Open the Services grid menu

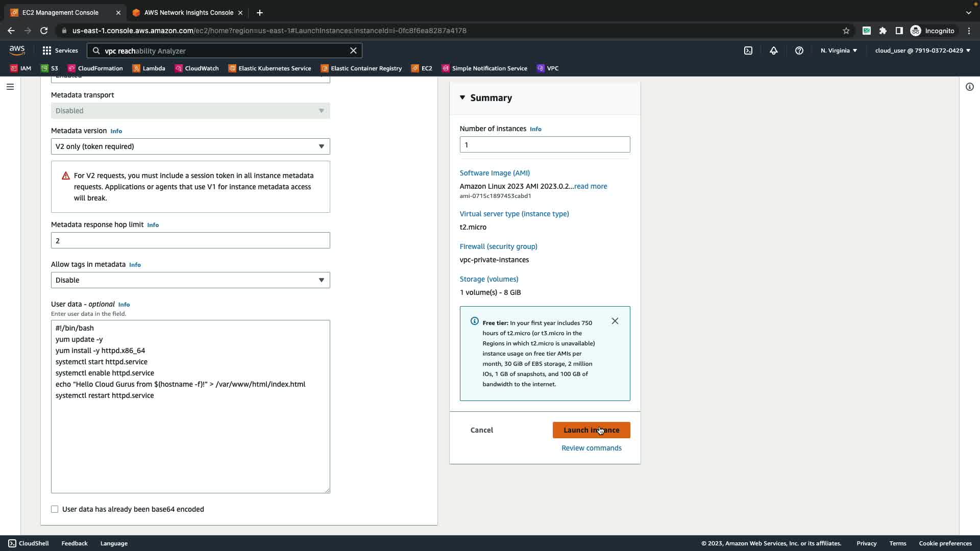pos(60,51)
